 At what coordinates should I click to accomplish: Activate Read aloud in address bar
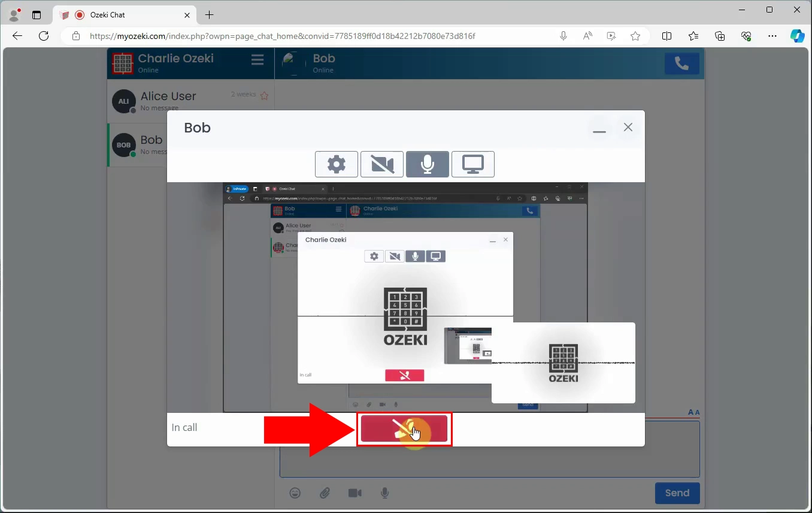pyautogui.click(x=587, y=36)
